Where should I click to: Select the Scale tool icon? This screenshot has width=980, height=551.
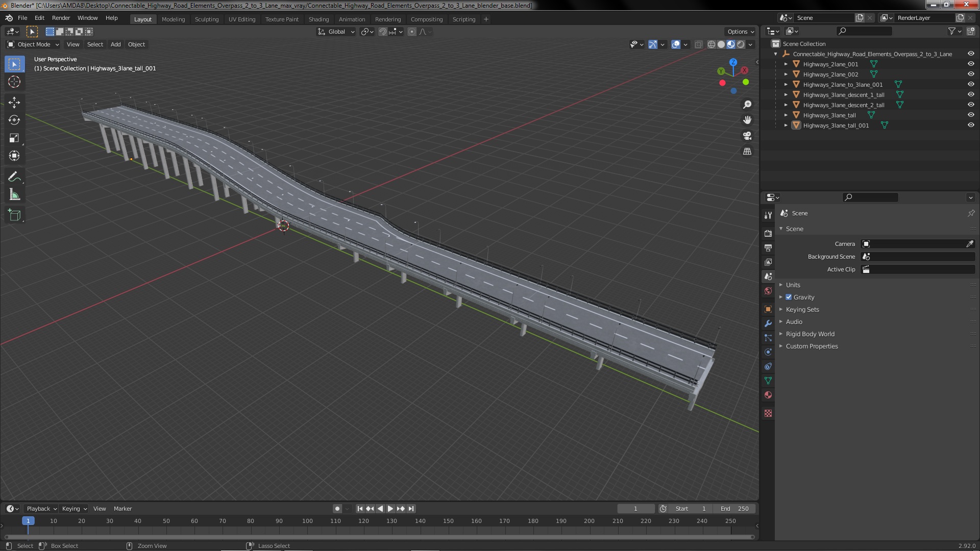(x=15, y=138)
